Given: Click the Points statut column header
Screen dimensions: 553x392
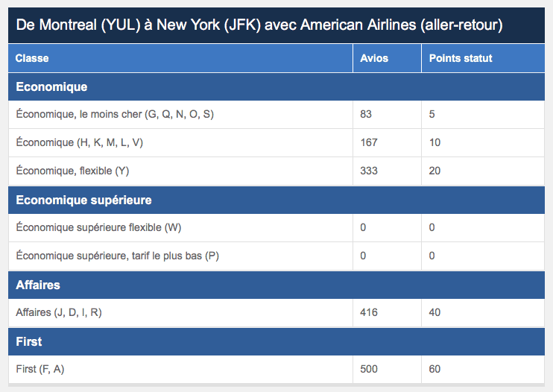Looking at the screenshot, I should click(461, 58).
